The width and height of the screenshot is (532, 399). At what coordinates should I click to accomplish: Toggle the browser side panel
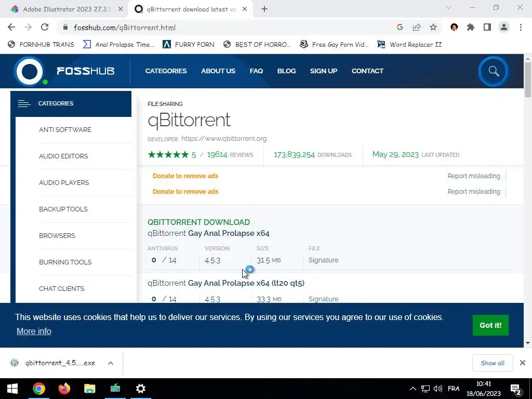(487, 27)
